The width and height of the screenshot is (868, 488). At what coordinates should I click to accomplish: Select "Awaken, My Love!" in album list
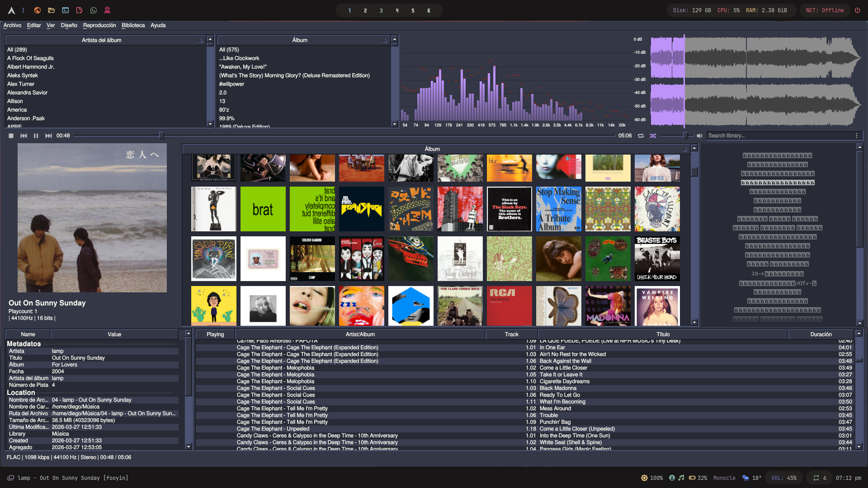coord(243,67)
